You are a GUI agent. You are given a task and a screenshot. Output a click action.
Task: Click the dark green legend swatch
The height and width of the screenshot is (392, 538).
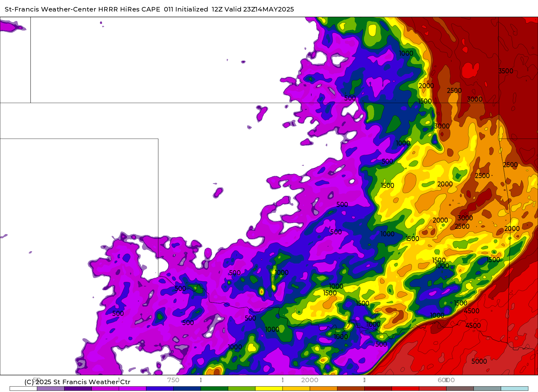point(214,389)
